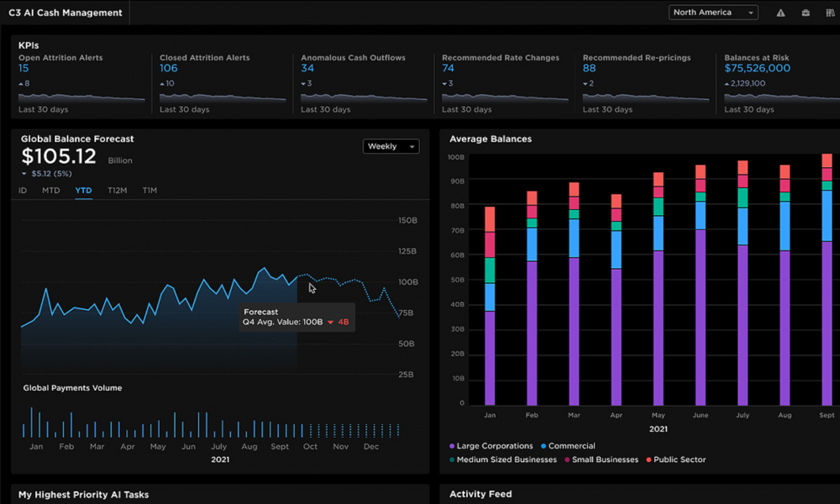
Task: Toggle the Medium Sized Businesses legend entry
Action: (x=503, y=459)
